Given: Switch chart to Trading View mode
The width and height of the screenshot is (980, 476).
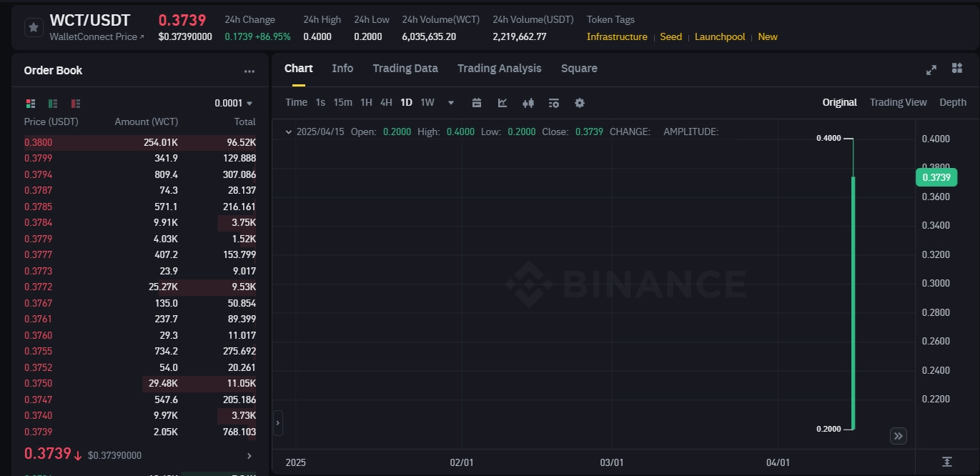Looking at the screenshot, I should point(898,102).
